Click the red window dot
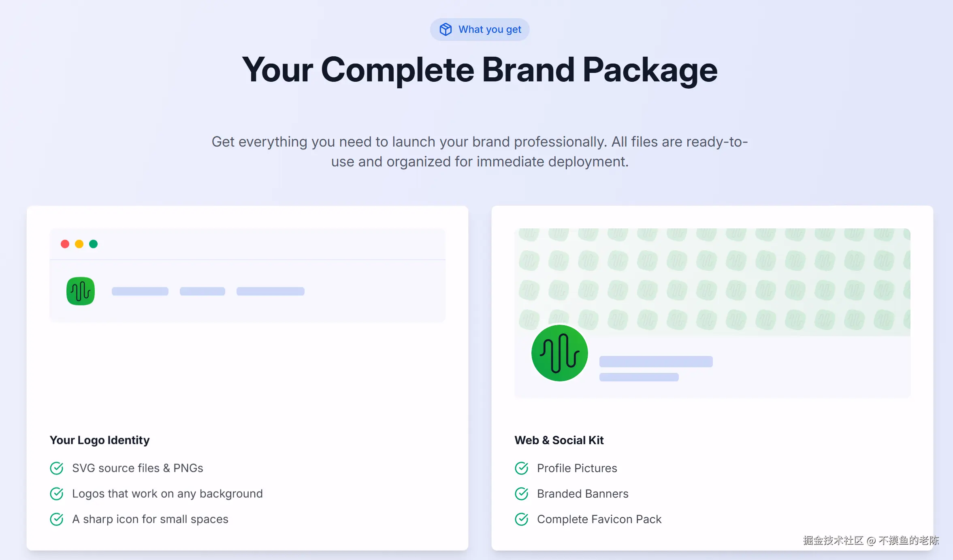The image size is (953, 560). coord(65,244)
